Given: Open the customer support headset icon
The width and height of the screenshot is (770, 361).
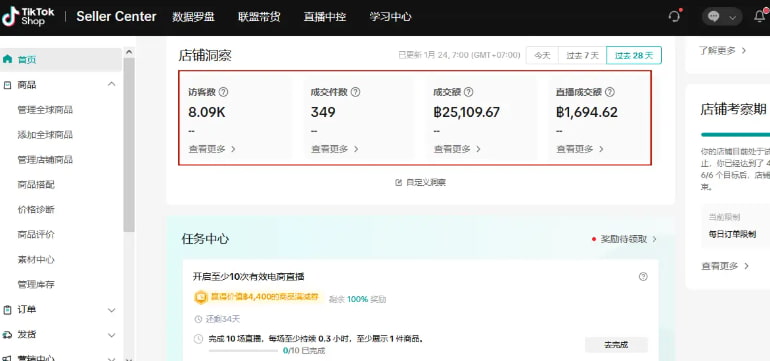Looking at the screenshot, I should pyautogui.click(x=675, y=16).
